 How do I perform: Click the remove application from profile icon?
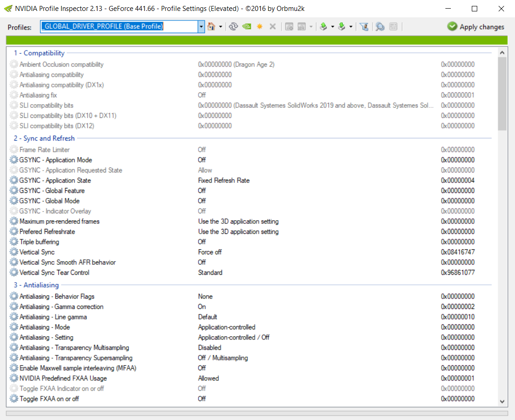pyautogui.click(x=302, y=26)
